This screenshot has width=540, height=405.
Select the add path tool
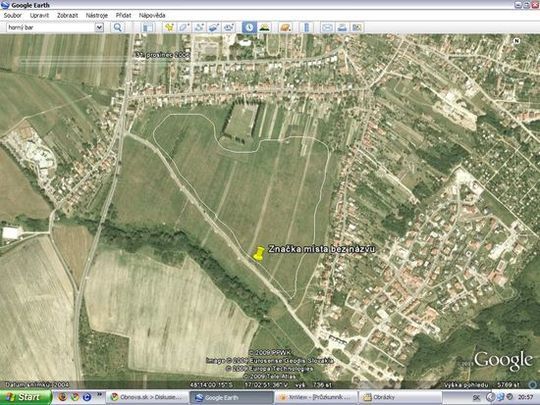tap(199, 28)
